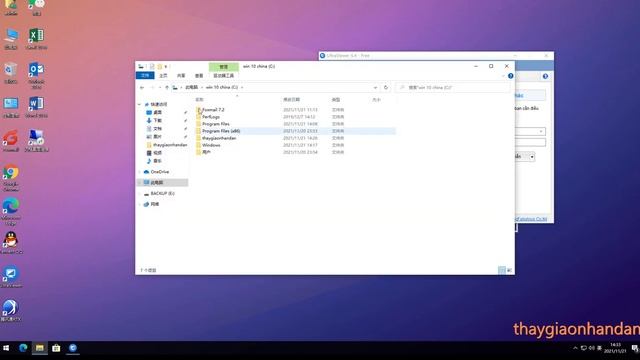This screenshot has height=360, width=640.
Task: Select BACKUP (E:) in the navigation pane
Action: (162, 193)
